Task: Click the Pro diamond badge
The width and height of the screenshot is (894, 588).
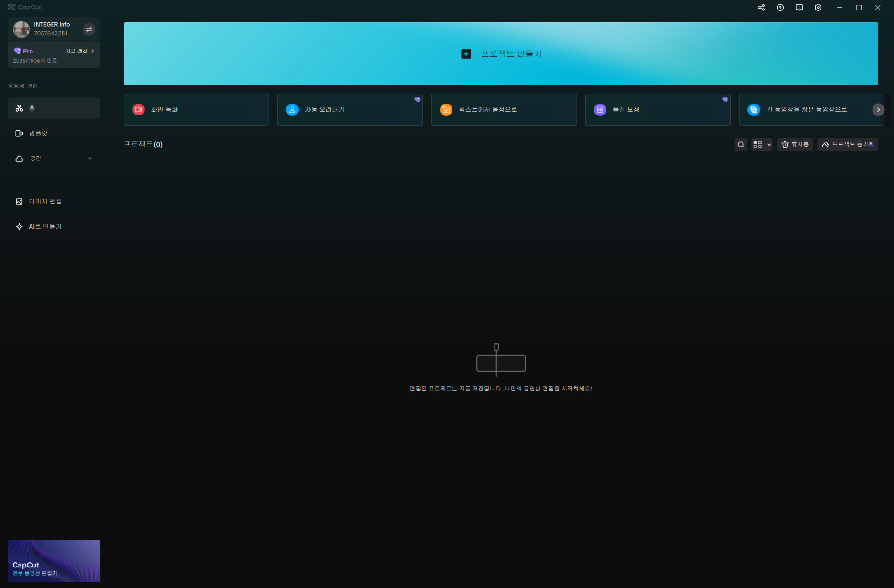Action: click(23, 51)
